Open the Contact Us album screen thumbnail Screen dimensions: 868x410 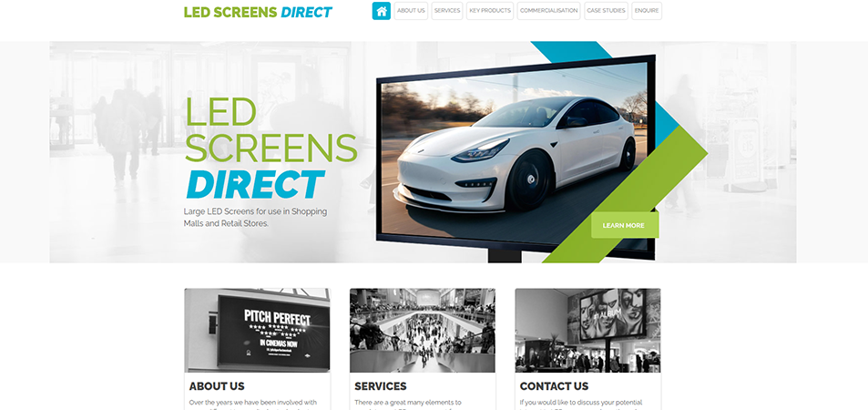(587, 330)
